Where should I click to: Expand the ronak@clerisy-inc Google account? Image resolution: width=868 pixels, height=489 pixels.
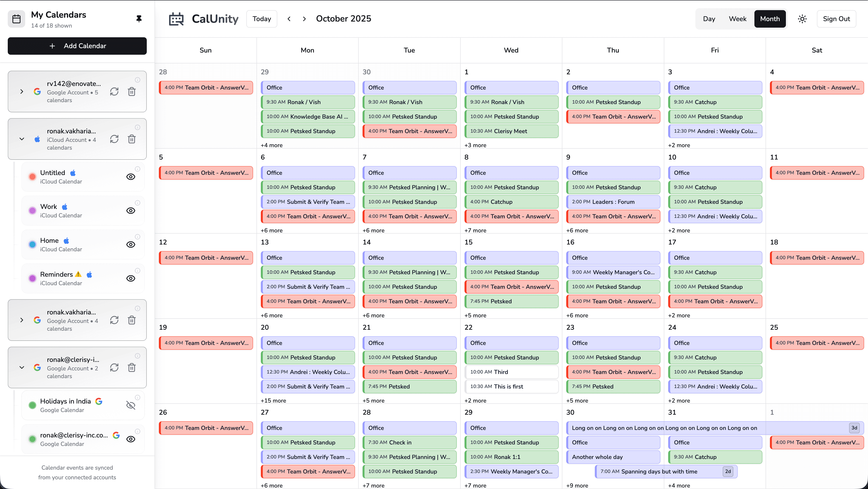click(22, 367)
